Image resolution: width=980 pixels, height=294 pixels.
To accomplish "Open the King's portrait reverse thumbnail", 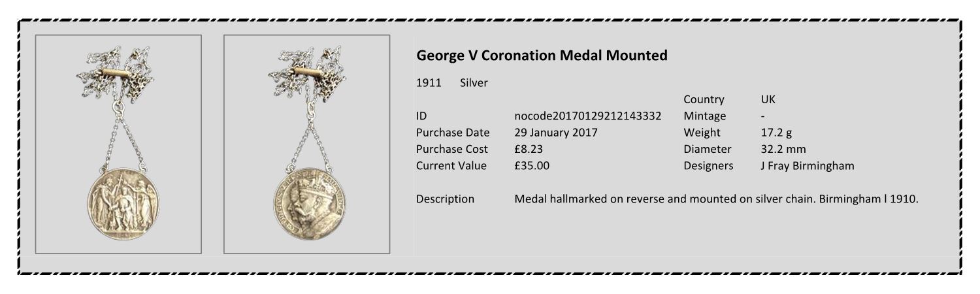I will coord(307,144).
